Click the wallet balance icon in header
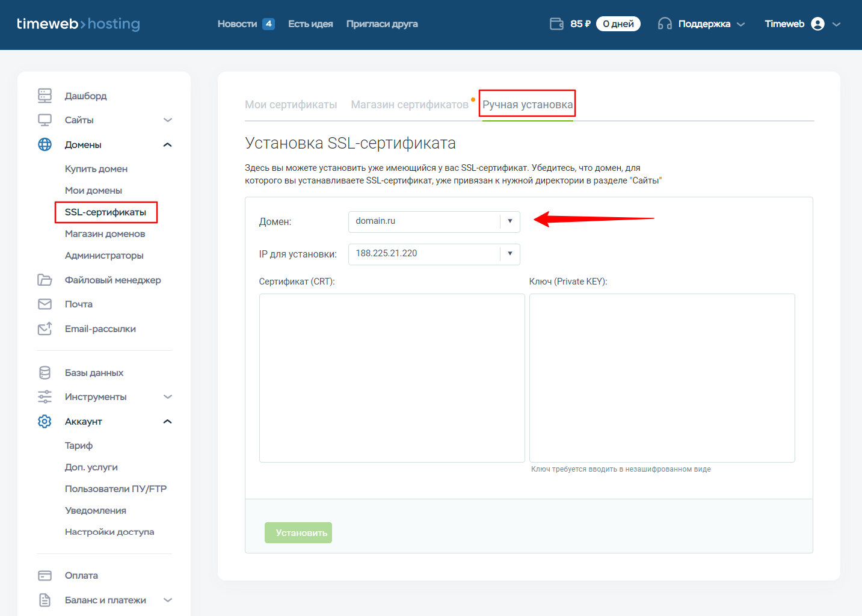This screenshot has height=616, width=862. coord(556,23)
